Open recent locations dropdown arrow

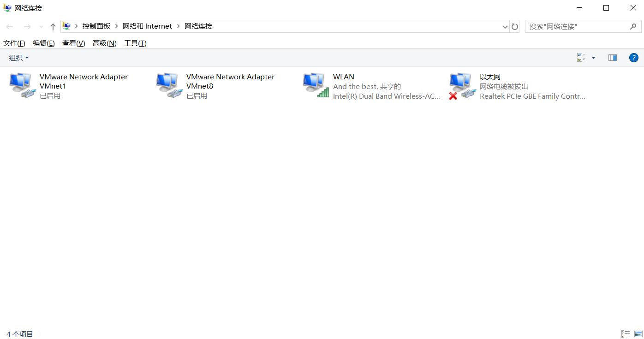[42, 27]
